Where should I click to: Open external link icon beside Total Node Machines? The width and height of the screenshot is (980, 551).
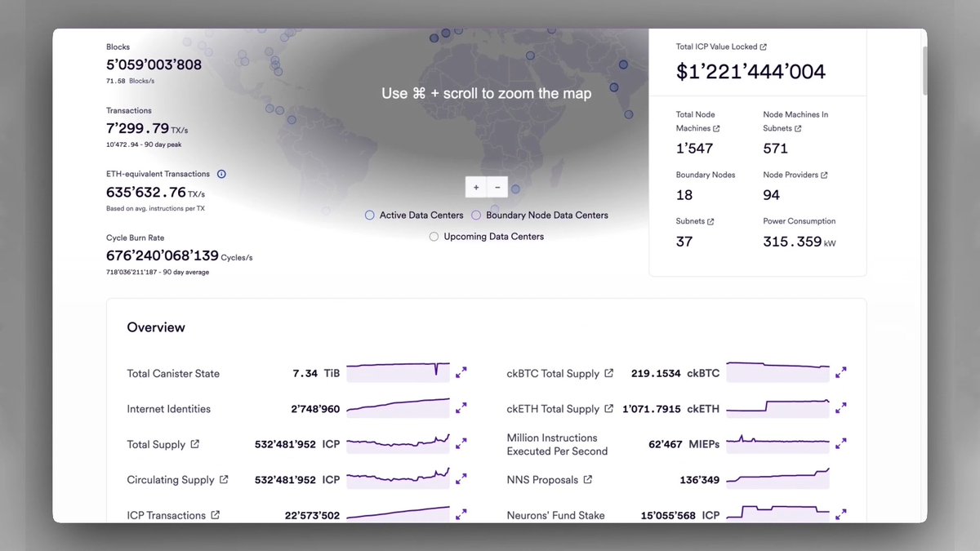click(716, 129)
